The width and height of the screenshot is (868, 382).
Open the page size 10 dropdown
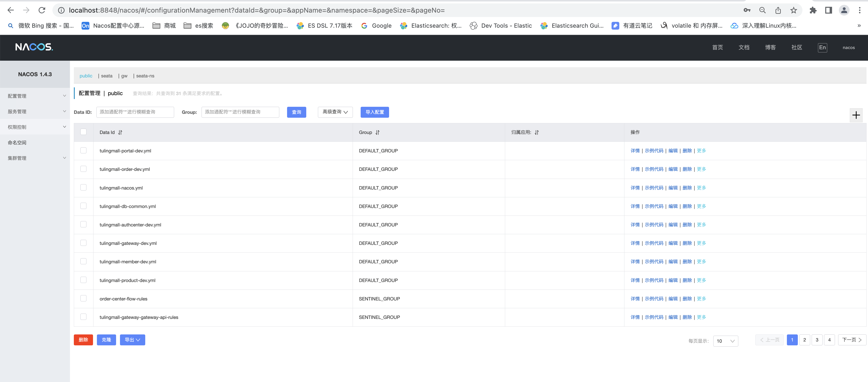(725, 341)
